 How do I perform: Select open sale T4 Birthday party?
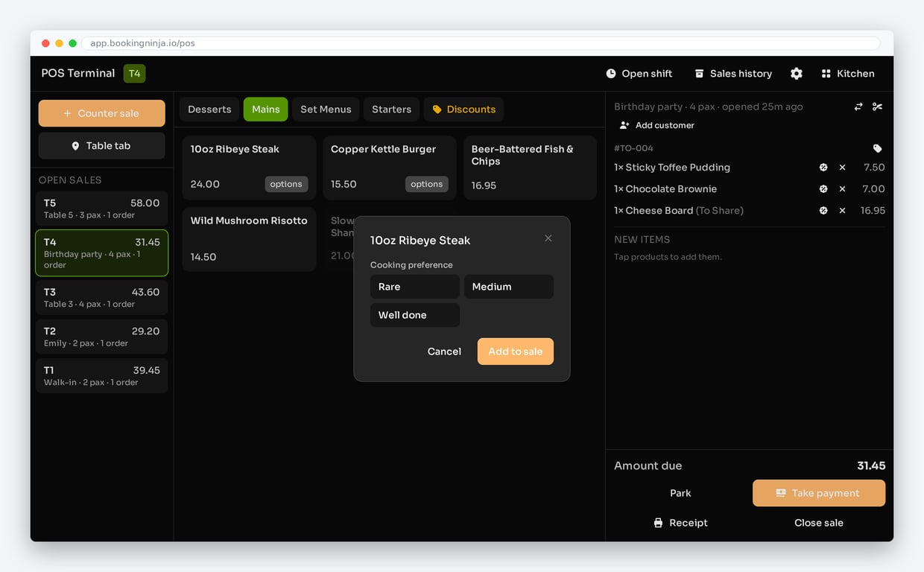[101, 253]
